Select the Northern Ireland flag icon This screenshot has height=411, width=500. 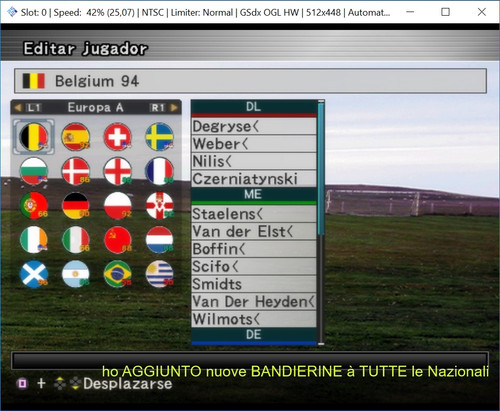[159, 205]
